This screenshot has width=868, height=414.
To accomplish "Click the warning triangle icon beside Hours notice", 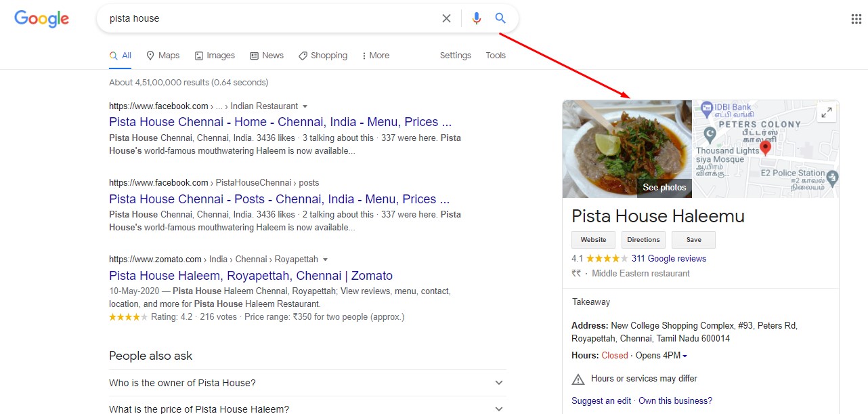I will pyautogui.click(x=578, y=379).
